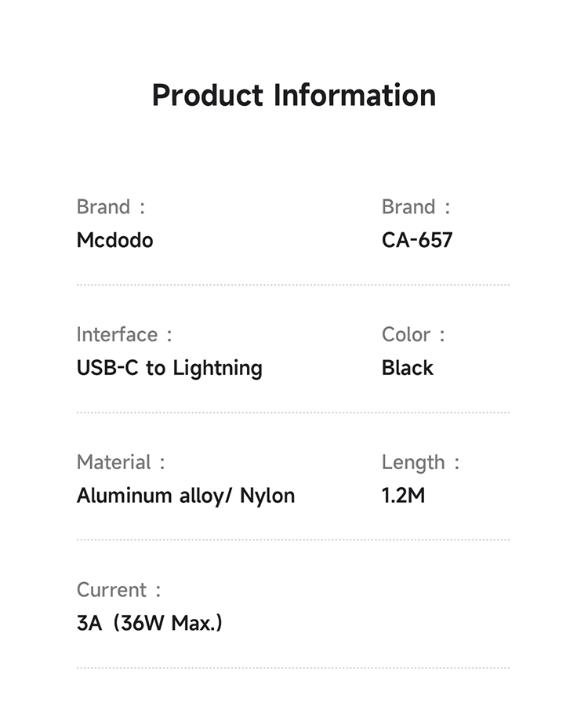Screen dimensions: 588x706
Task: Click the CA-657 model number
Action: point(417,240)
